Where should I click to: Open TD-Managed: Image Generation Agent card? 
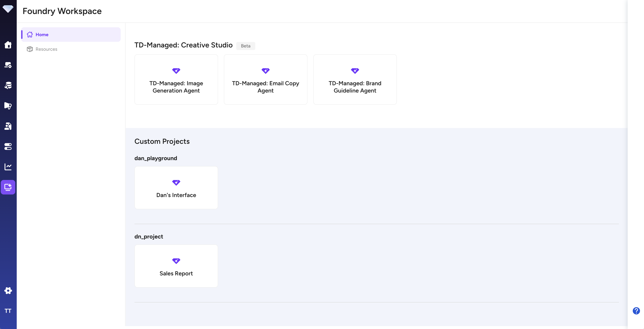coord(176,79)
